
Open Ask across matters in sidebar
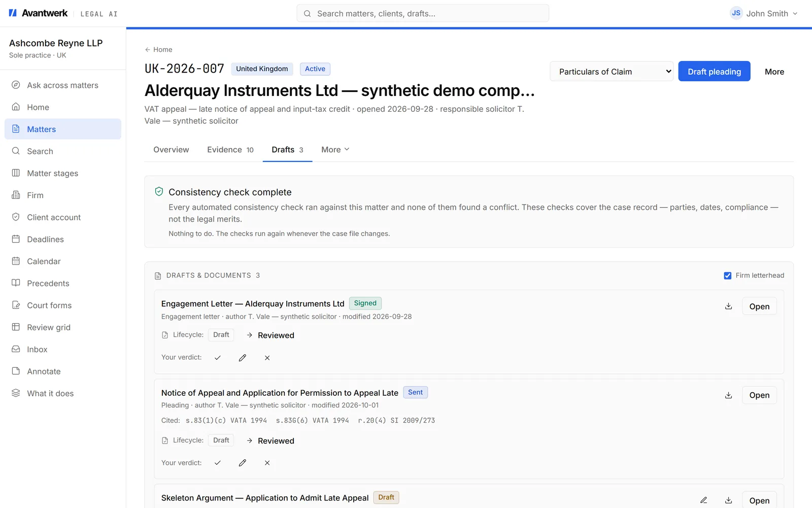[x=63, y=85]
